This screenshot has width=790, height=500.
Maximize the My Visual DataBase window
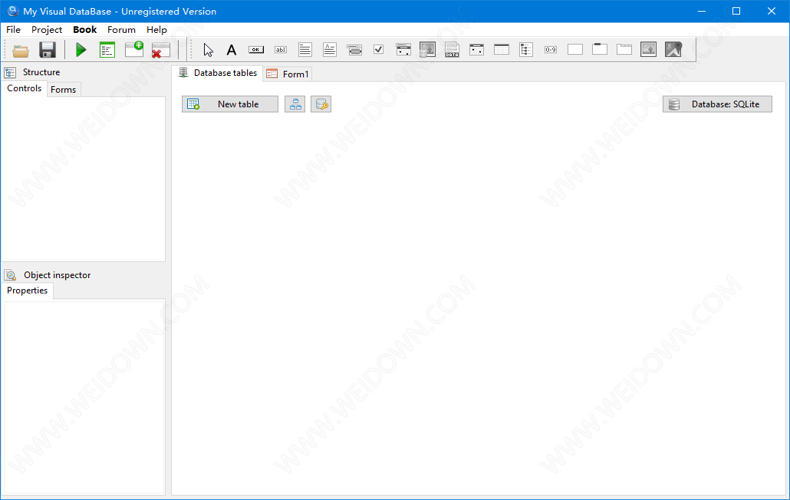(x=736, y=11)
